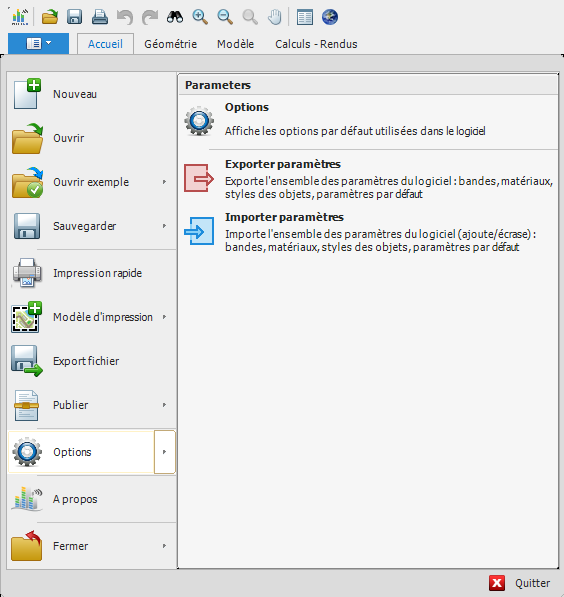
Task: Expand the Ouvrir exemple submenu arrow
Action: (164, 182)
